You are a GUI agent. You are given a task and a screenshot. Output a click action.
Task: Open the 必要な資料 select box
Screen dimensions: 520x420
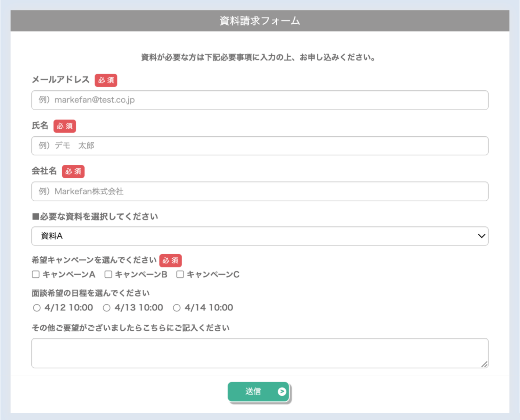(260, 236)
